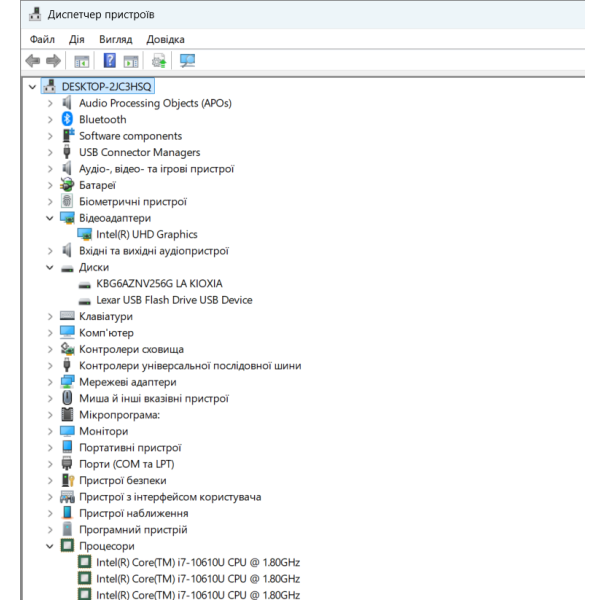Click the Пристрої безпеки key icon

68,480
